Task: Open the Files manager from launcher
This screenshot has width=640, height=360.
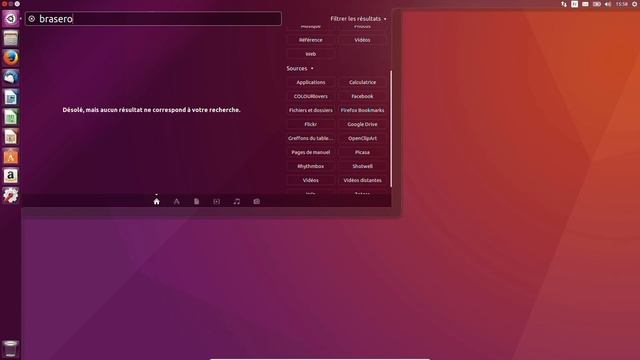Action: tap(11, 38)
